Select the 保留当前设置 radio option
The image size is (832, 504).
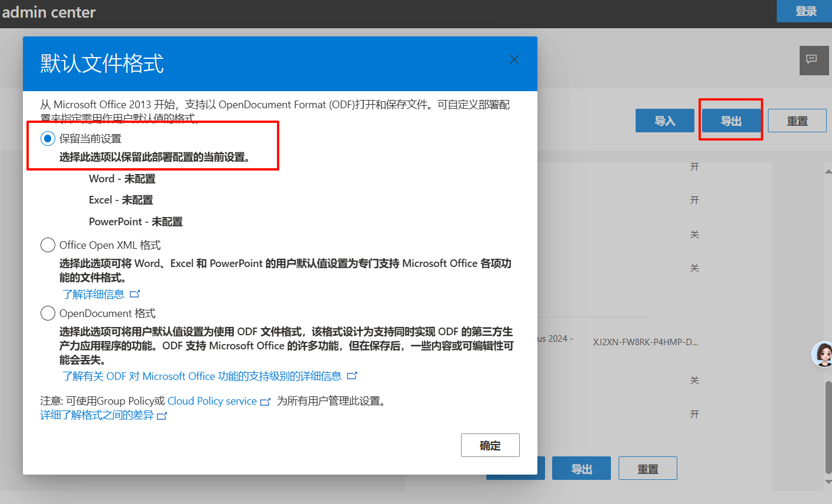(x=48, y=139)
